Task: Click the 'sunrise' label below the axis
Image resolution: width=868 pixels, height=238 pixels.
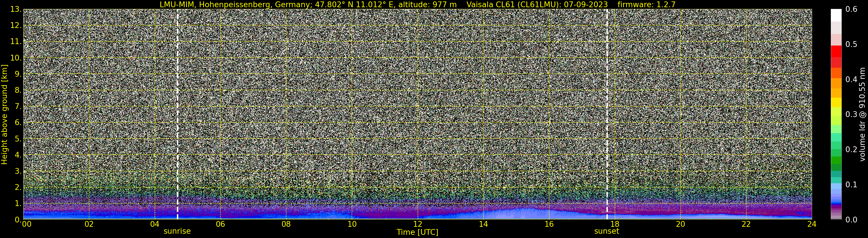Action: 177,231
